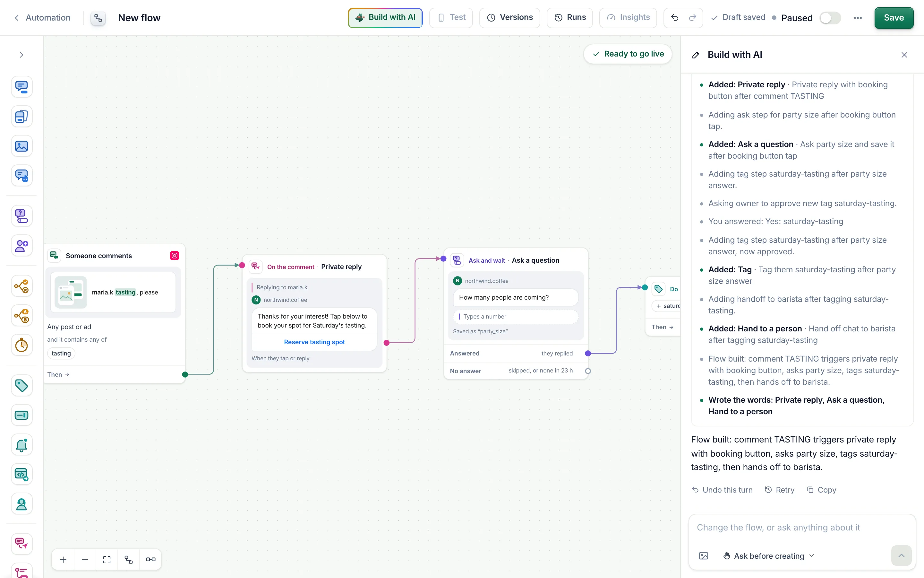
Task: Toggle connector link view icon
Action: [x=150, y=559]
